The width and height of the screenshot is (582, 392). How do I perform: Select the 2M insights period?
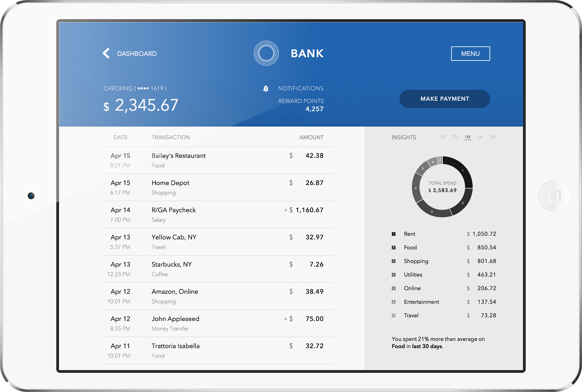[480, 137]
